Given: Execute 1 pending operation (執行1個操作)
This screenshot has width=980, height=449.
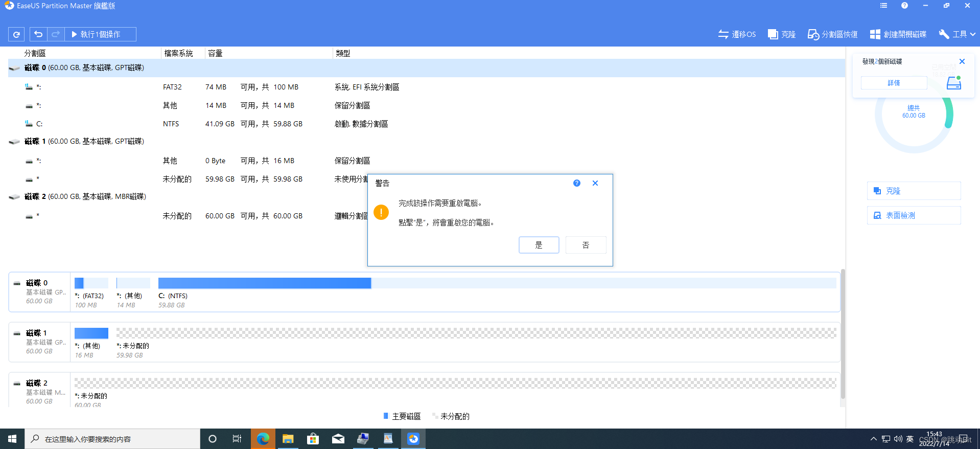Looking at the screenshot, I should click(100, 34).
